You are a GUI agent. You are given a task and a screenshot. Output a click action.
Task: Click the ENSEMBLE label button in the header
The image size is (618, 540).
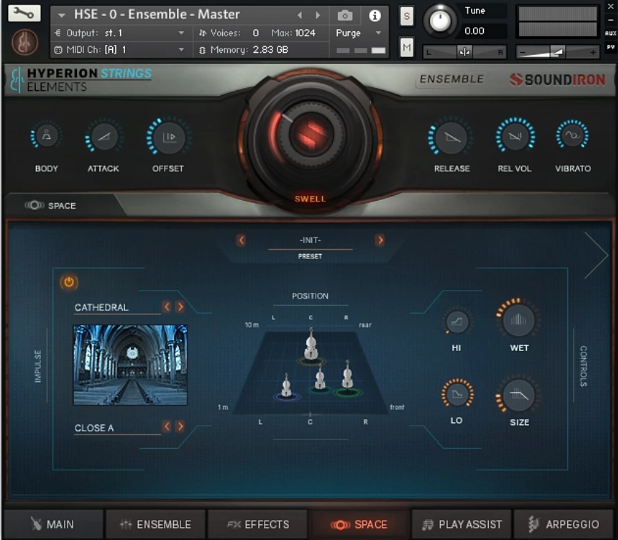(451, 79)
